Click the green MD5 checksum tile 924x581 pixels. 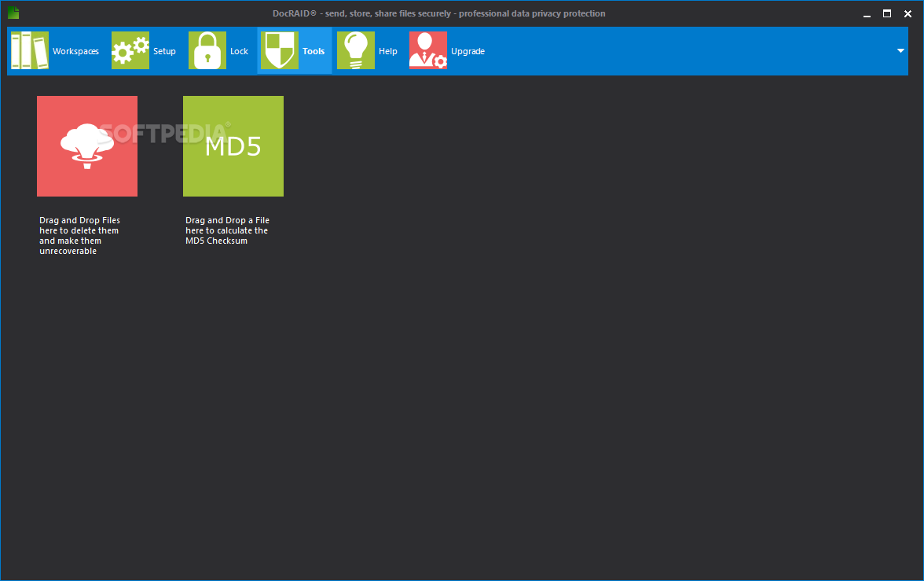233,146
